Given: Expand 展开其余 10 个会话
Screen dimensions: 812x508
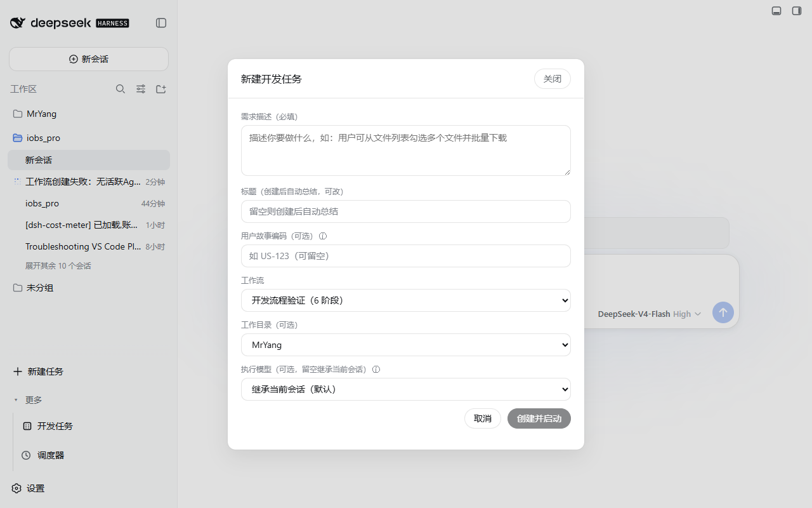Looking at the screenshot, I should pos(58,266).
